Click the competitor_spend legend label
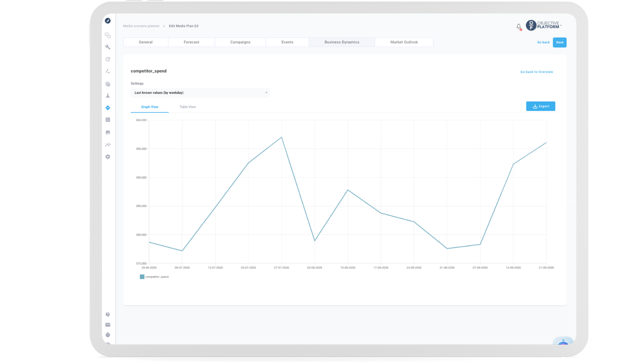This screenshot has width=644, height=362. click(157, 277)
